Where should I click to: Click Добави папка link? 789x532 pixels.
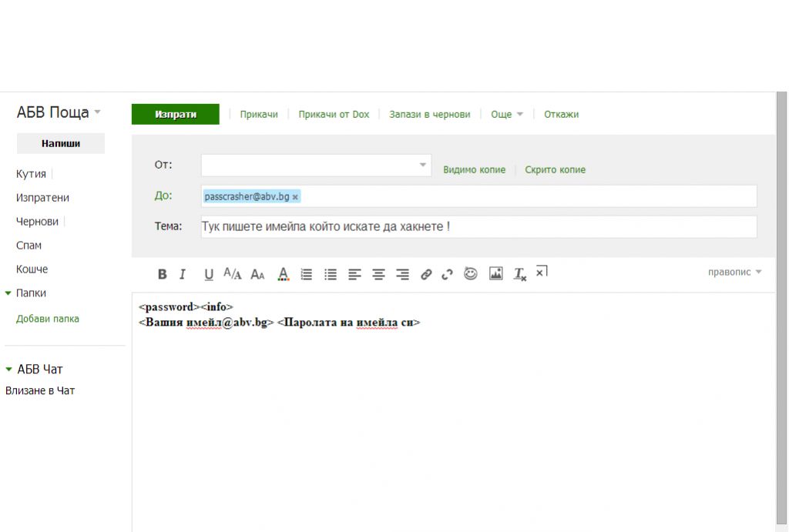click(x=47, y=319)
